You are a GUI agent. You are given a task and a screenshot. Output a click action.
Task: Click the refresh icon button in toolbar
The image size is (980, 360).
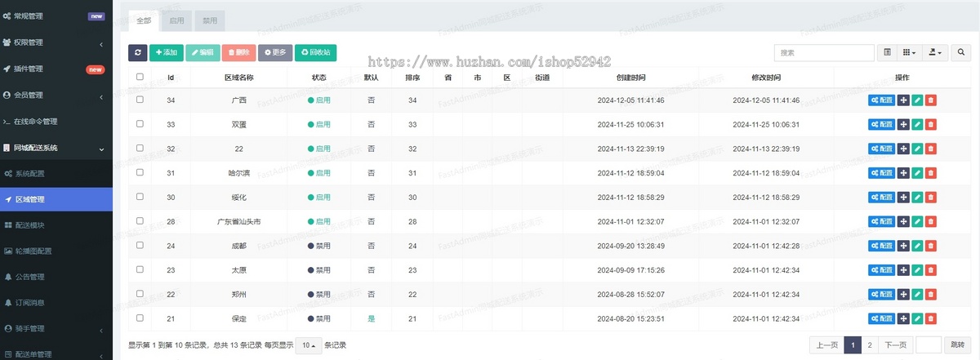(x=137, y=52)
